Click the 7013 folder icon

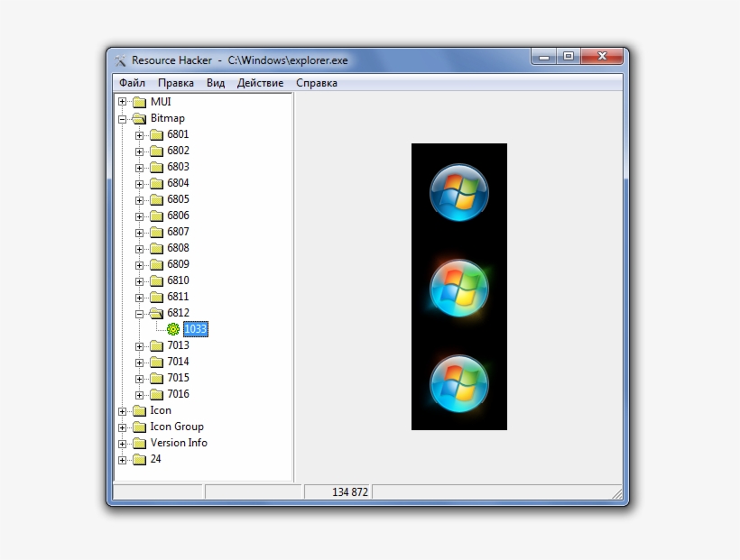click(x=156, y=345)
